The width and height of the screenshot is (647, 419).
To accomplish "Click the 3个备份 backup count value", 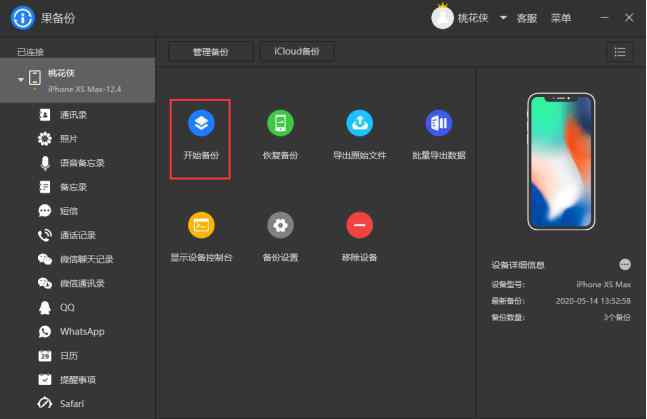I will (617, 317).
